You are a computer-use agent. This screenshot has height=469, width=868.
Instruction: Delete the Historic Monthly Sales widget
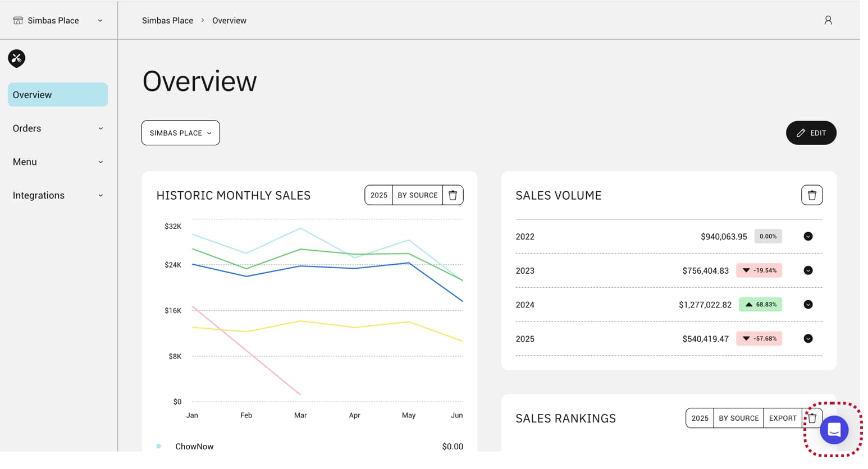coord(453,195)
